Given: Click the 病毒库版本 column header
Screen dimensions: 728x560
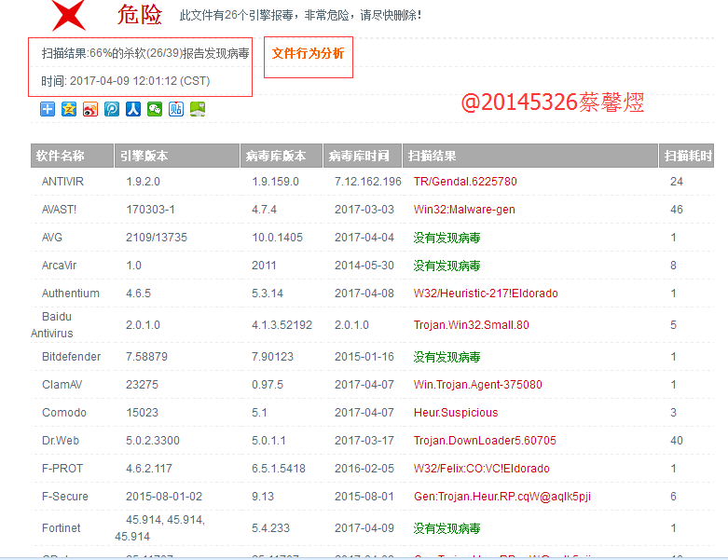Looking at the screenshot, I should click(x=274, y=156).
